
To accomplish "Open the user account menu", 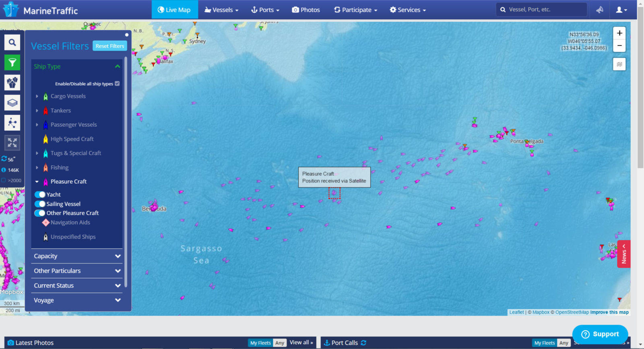I will point(621,10).
